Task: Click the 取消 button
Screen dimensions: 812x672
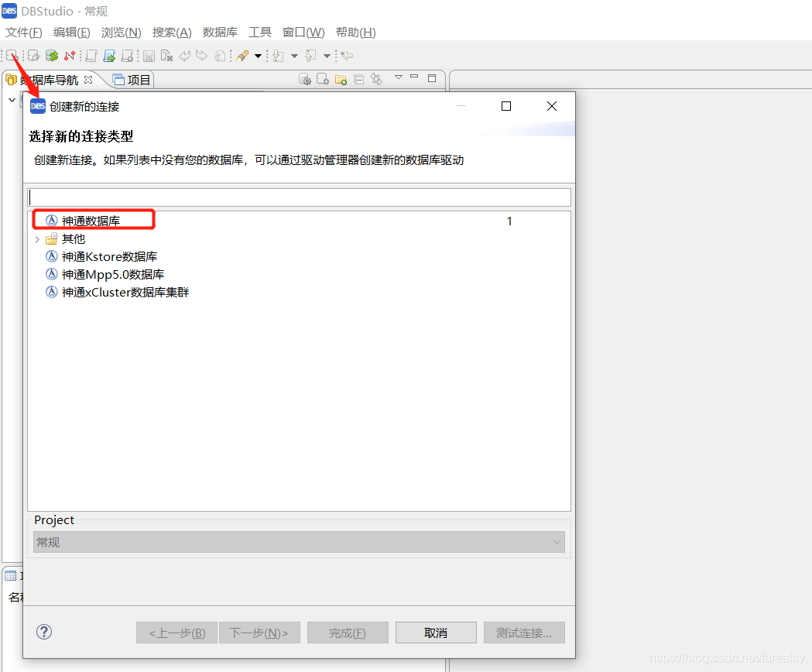Action: tap(436, 633)
